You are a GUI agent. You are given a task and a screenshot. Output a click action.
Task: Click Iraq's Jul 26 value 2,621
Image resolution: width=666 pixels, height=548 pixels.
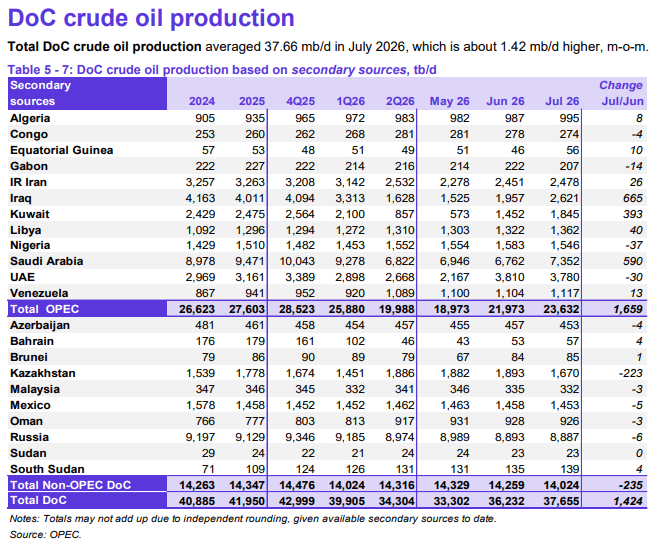coord(564,198)
